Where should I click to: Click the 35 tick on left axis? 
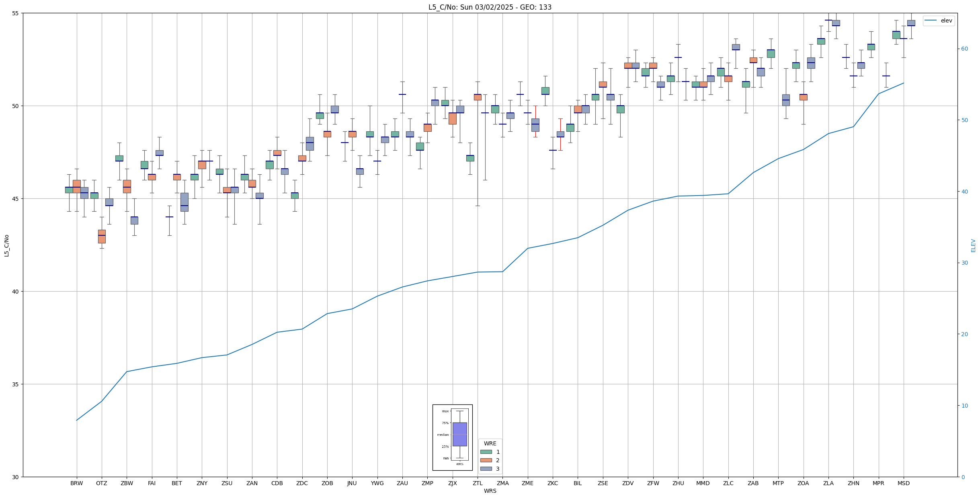16,384
